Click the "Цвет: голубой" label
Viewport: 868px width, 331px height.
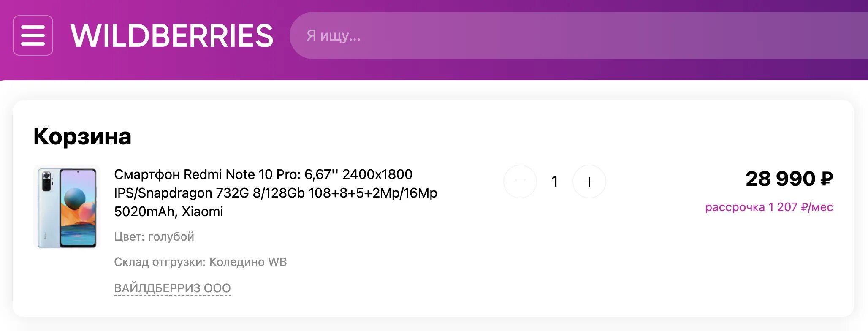tap(154, 236)
